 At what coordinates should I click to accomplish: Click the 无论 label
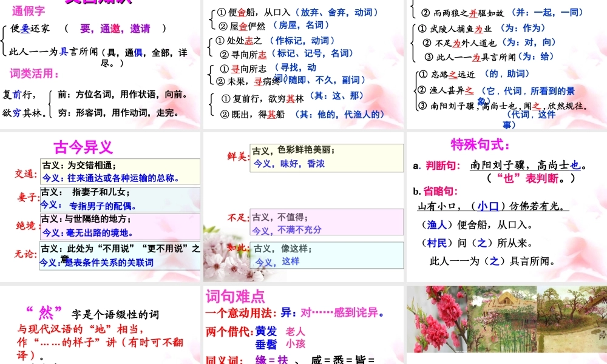tap(25, 254)
